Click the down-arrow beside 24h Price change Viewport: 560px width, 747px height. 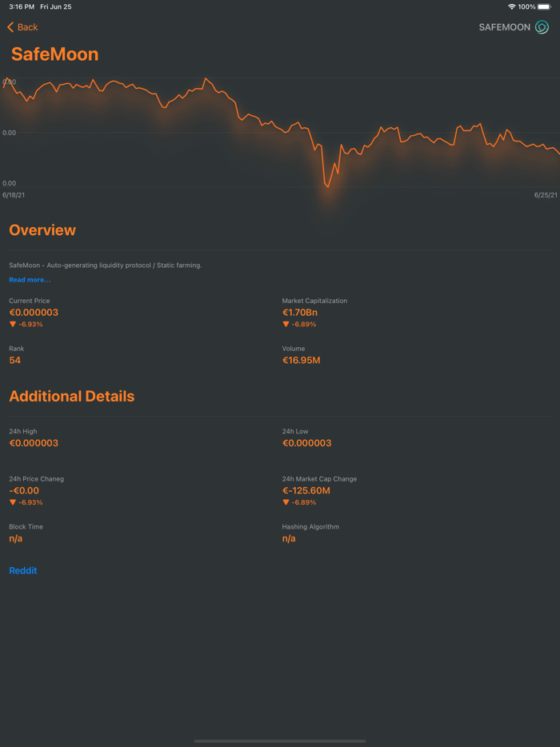click(x=11, y=502)
